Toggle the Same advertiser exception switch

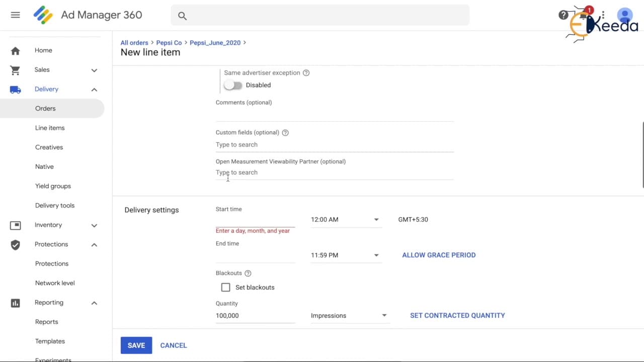[x=233, y=85]
